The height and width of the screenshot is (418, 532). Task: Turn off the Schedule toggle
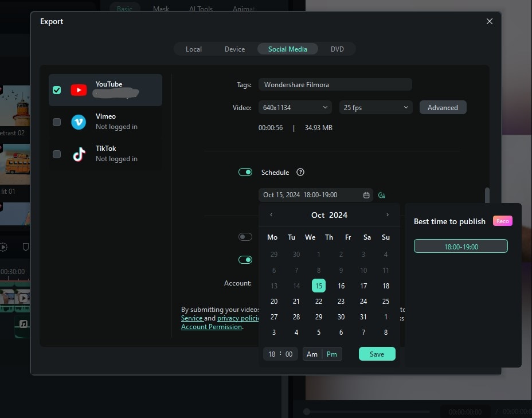245,172
